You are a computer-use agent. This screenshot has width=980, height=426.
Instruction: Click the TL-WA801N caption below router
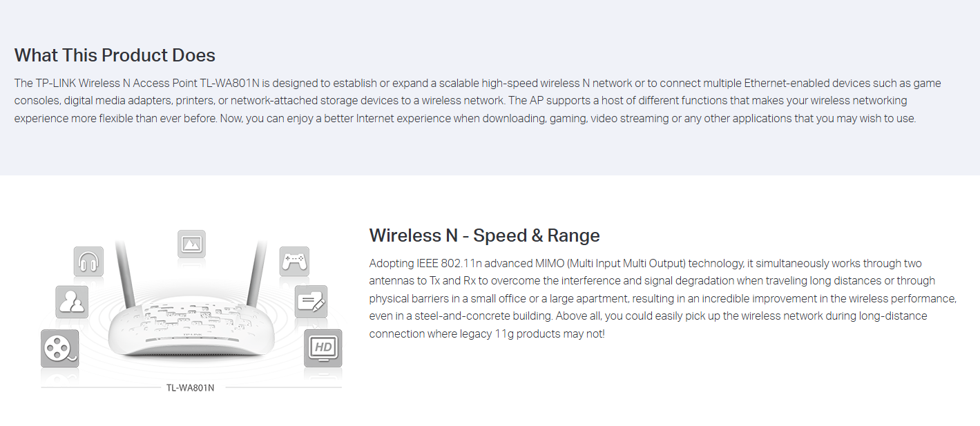pyautogui.click(x=191, y=387)
